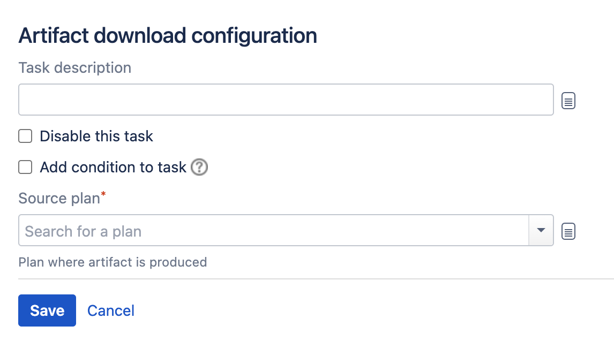Show help for Add condition to task
614x364 pixels.
point(199,167)
